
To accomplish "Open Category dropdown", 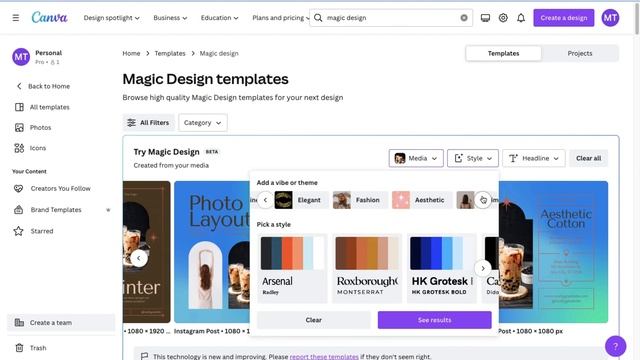I will tap(202, 122).
